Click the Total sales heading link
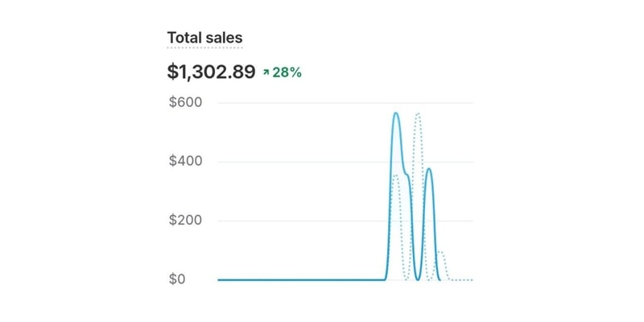 [204, 38]
